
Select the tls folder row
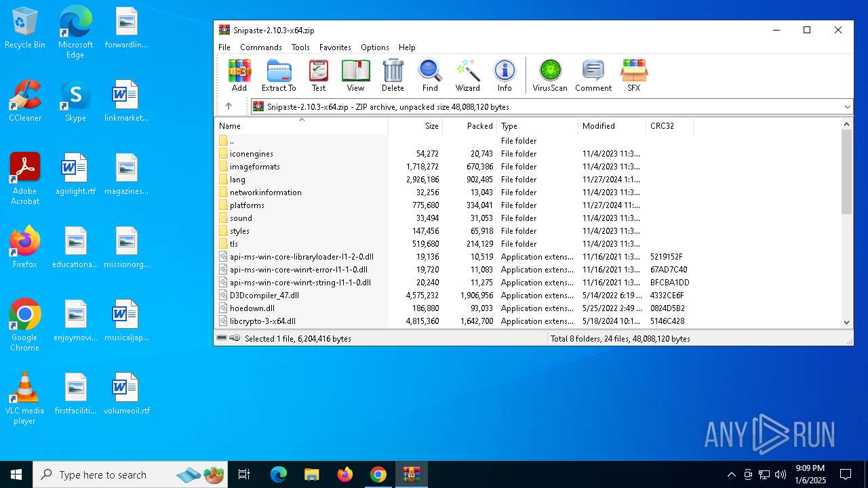[454, 244]
